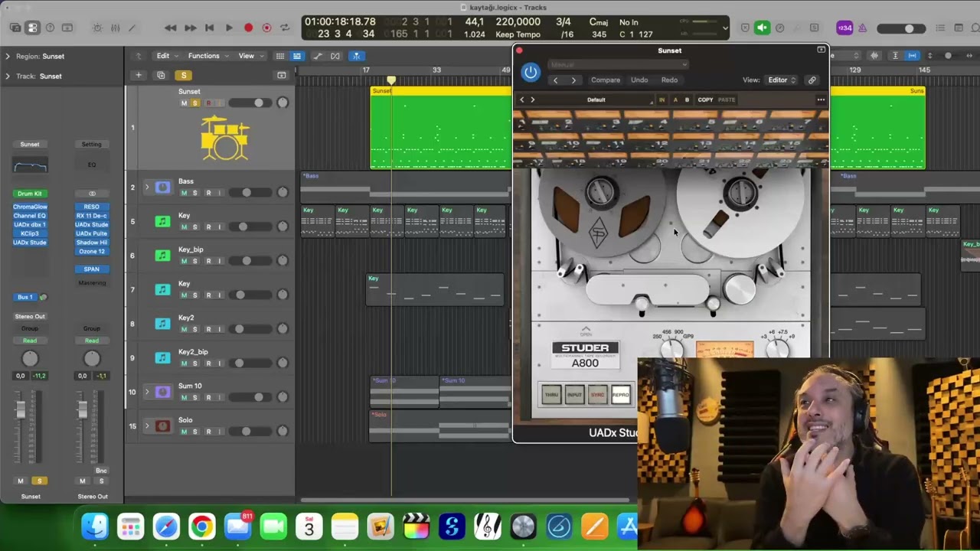980x551 pixels.
Task: Click the plugin Link chain button
Action: point(812,80)
